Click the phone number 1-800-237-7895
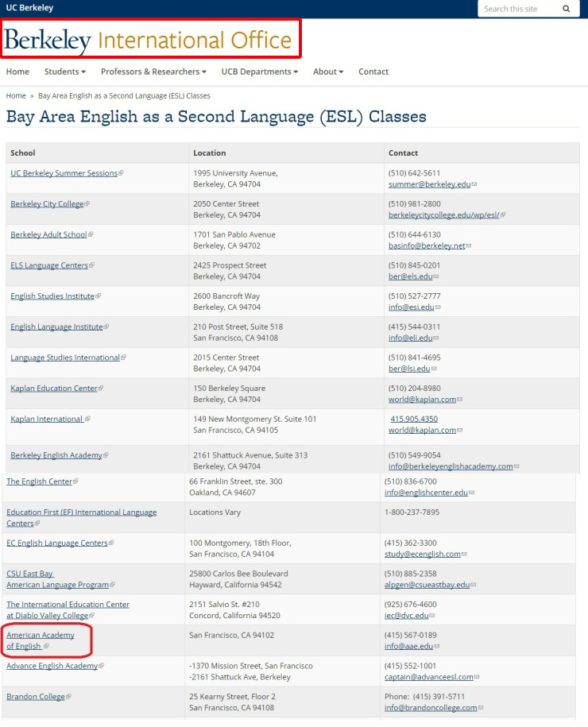Image resolution: width=588 pixels, height=727 pixels. pos(412,512)
